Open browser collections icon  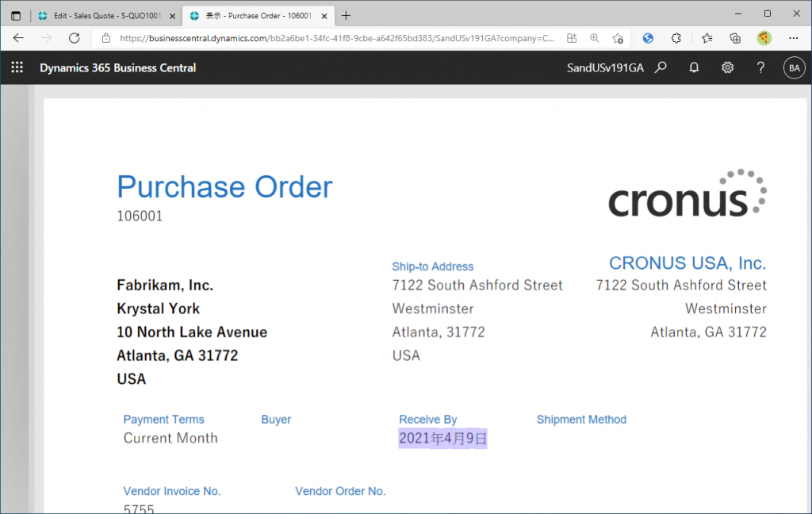(735, 38)
